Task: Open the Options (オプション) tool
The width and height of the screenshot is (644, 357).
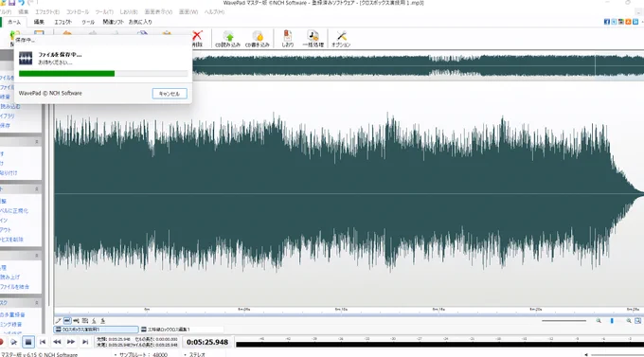Action: (x=341, y=39)
